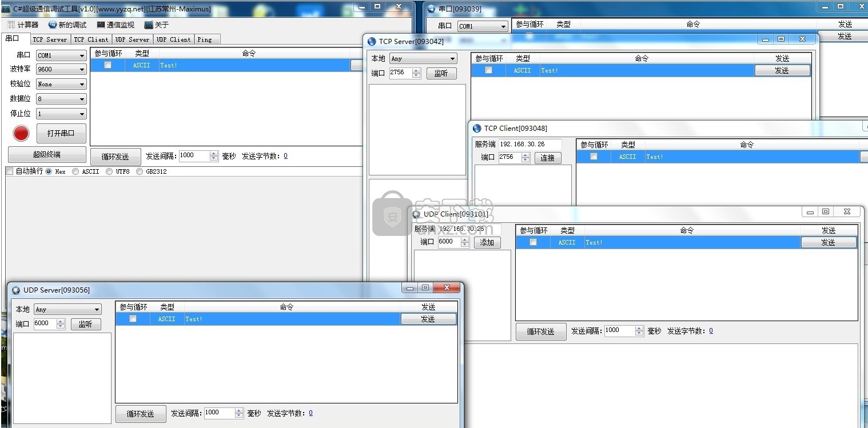Click the main window title bar app icon
The width and height of the screenshot is (868, 428).
pyautogui.click(x=6, y=9)
